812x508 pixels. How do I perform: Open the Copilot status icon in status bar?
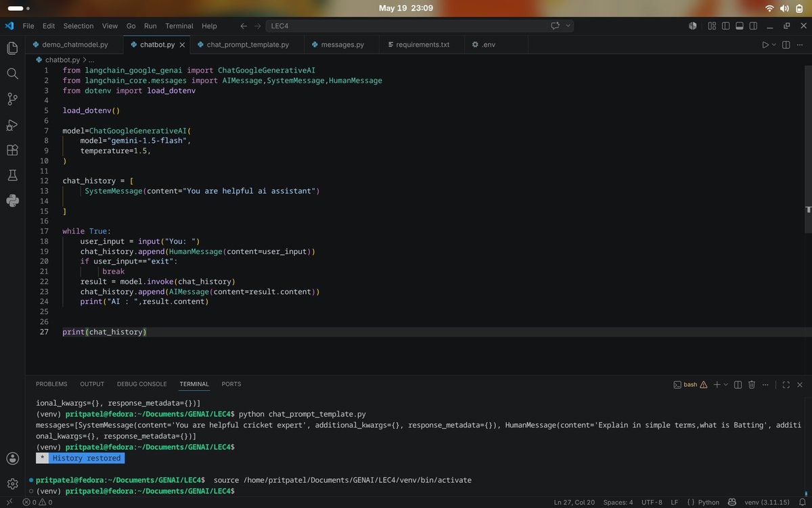tap(732, 502)
